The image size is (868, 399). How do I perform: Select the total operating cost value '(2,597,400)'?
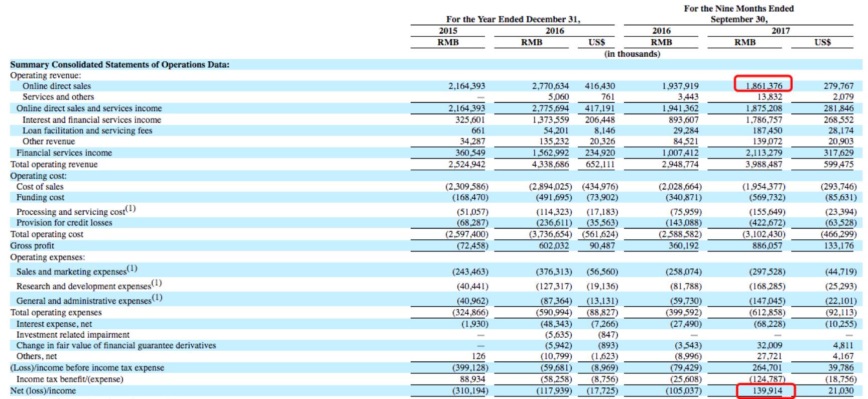tap(467, 234)
